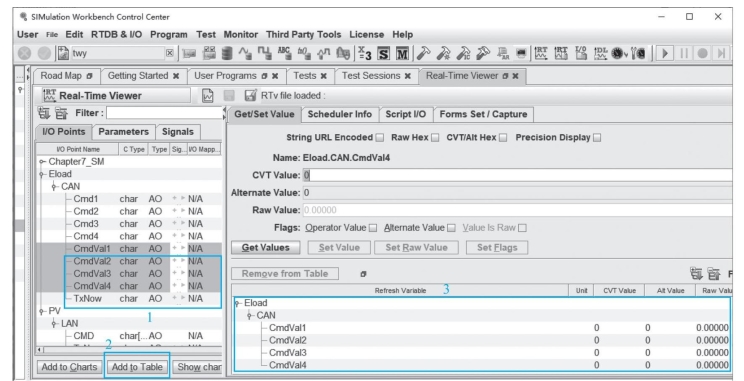This screenshot has width=744, height=381.
Task: Open the RTDB & I/O menu
Action: coord(116,35)
